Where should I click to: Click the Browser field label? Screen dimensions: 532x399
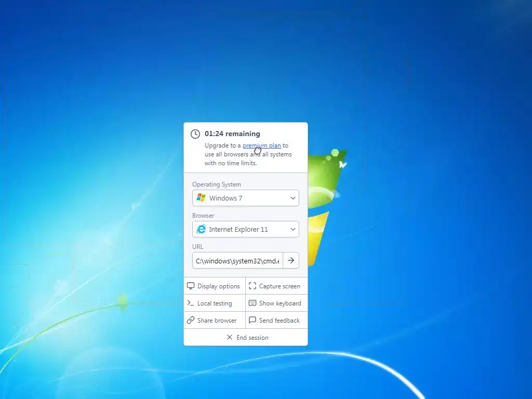203,216
